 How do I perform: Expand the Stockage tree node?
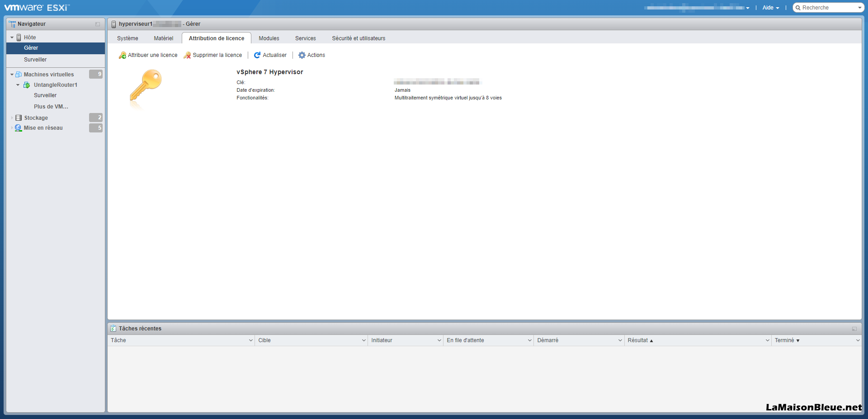pos(12,118)
